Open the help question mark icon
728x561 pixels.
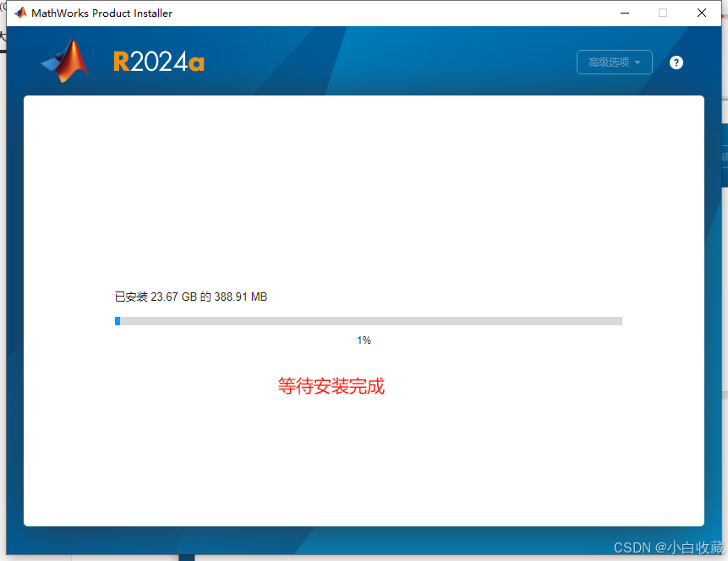pyautogui.click(x=676, y=63)
